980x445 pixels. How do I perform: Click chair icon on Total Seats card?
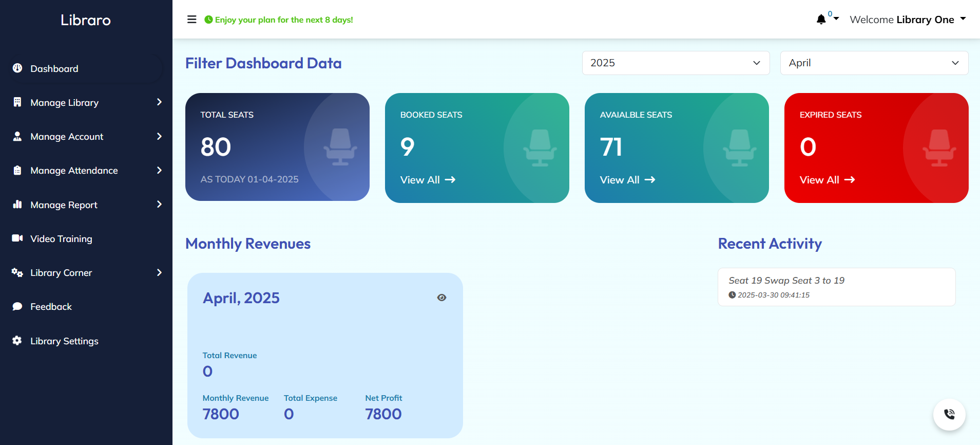[x=340, y=147]
